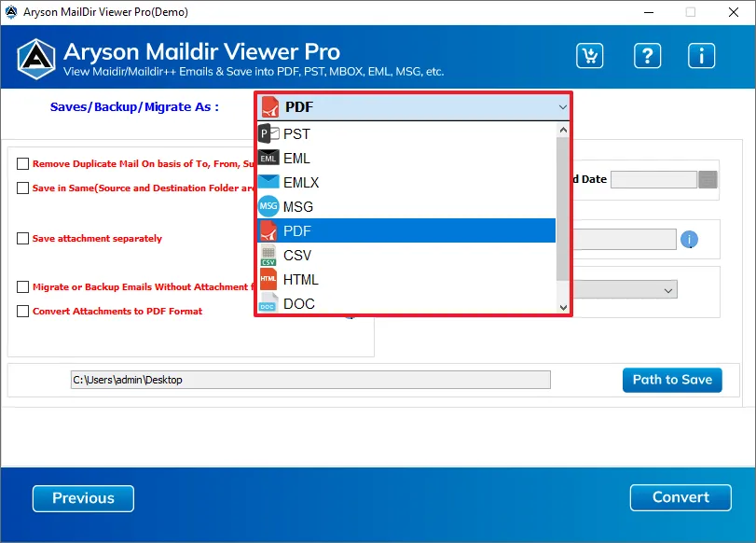
Task: Select the highlighted PDF option
Action: (406, 230)
